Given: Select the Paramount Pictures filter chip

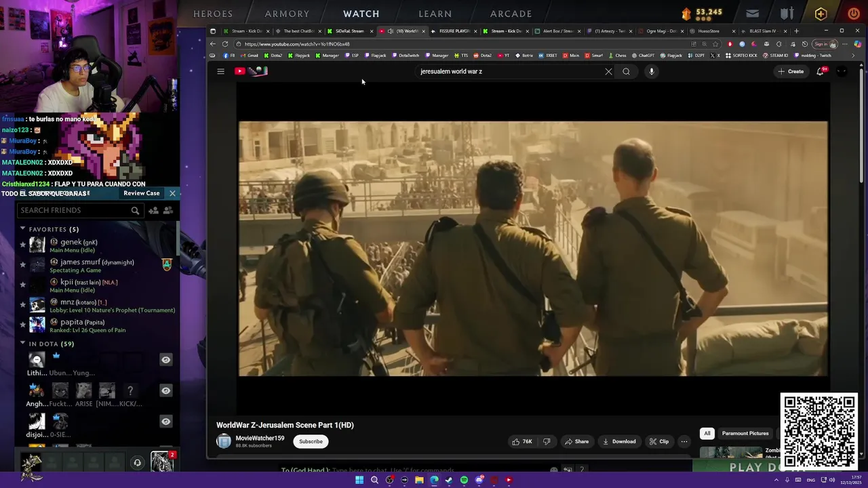Looking at the screenshot, I should tap(745, 433).
